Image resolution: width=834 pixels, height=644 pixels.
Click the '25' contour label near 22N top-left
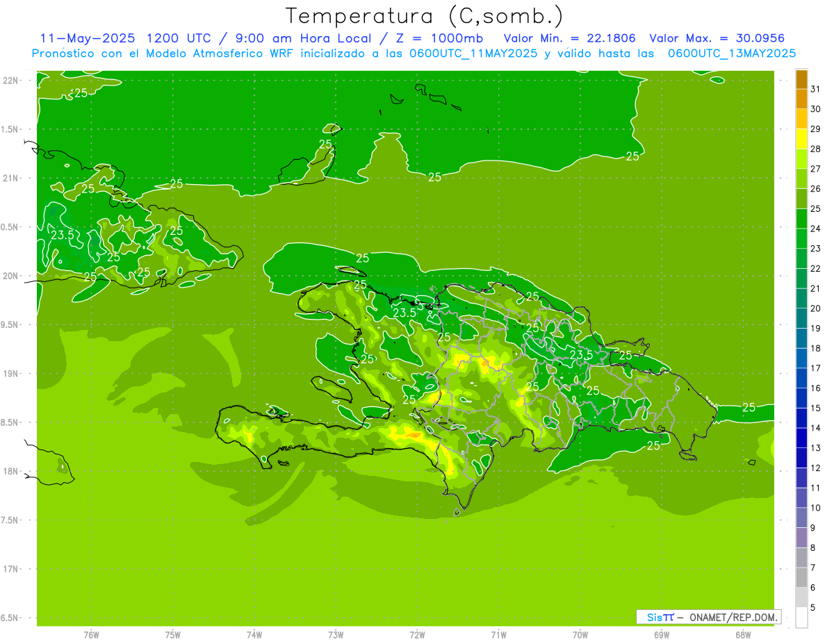pos(81,92)
